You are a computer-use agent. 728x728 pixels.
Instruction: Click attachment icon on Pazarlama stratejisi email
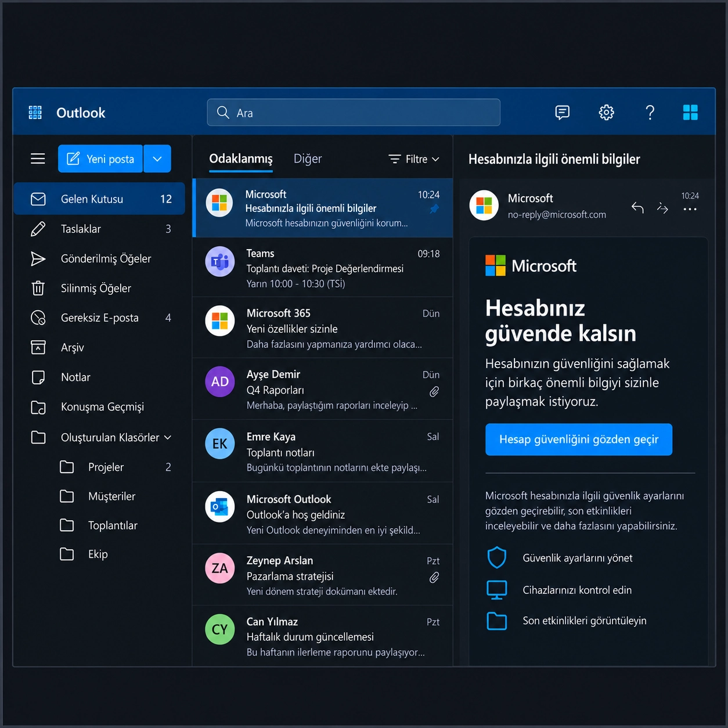click(434, 578)
